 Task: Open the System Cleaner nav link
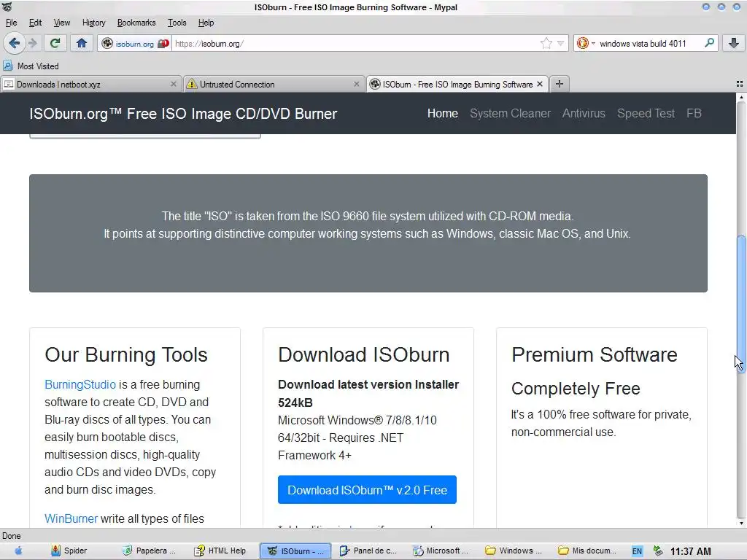510,113
